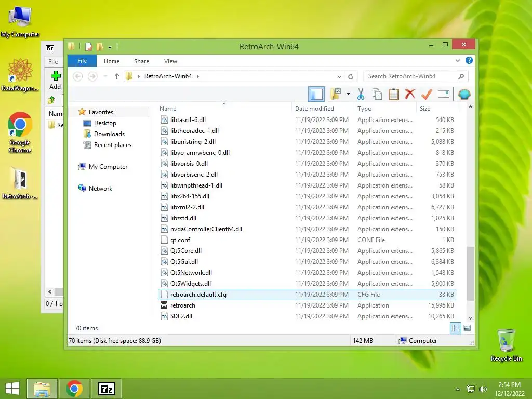The width and height of the screenshot is (532, 399).
Task: Open the address bar history dropdown
Action: pyautogui.click(x=339, y=76)
